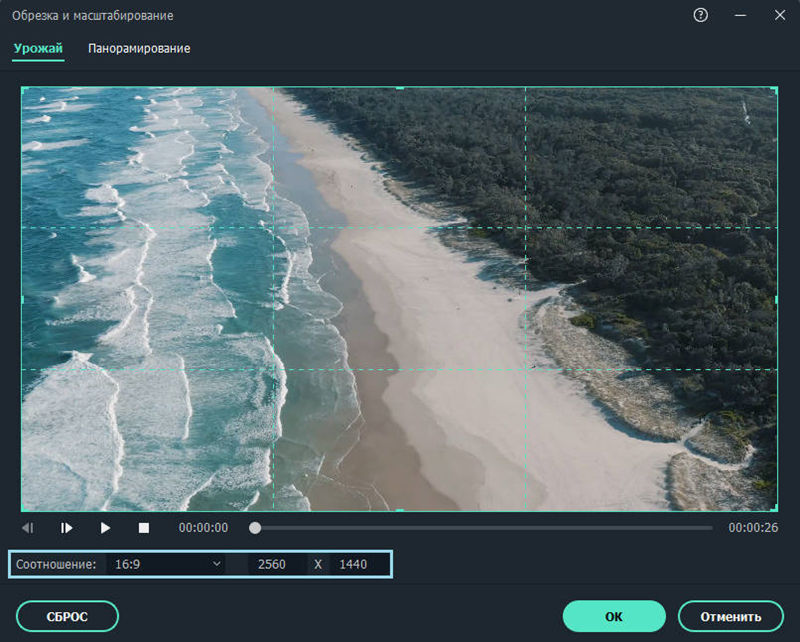The height and width of the screenshot is (642, 800).
Task: Click the height field showing 1440
Action: click(359, 564)
